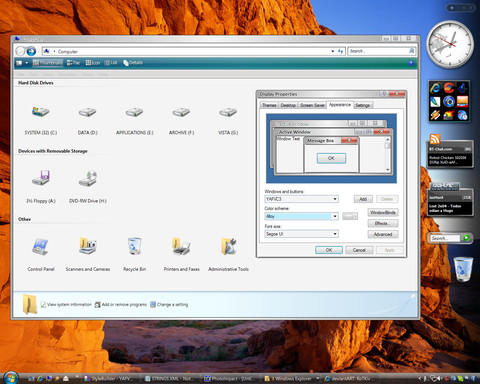Open the Settings tab in Display Properties
480x384 pixels.
362,105
